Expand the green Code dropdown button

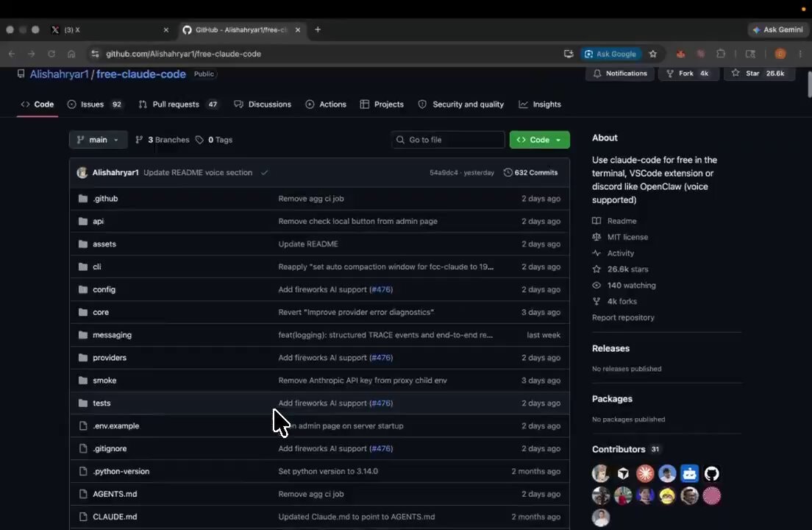tap(540, 140)
